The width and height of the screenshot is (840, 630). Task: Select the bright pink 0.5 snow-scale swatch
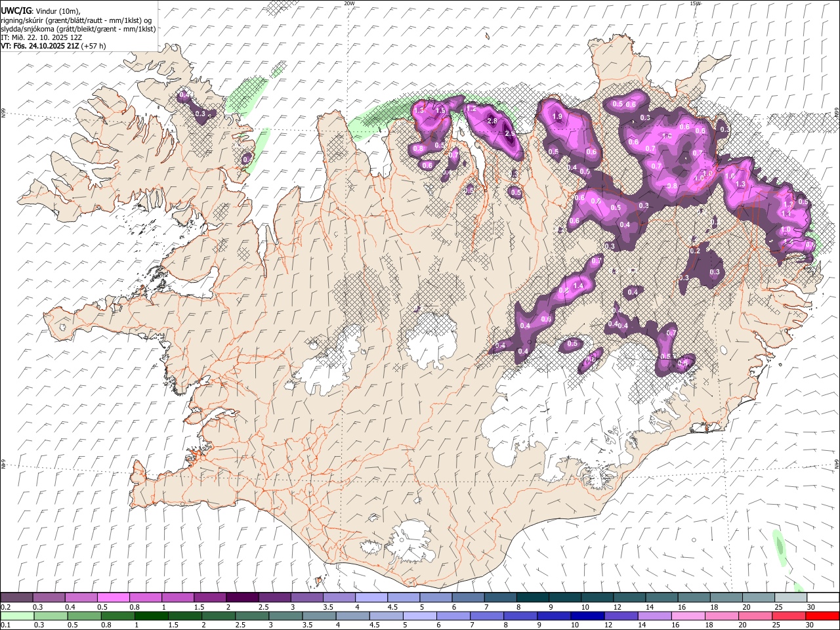tap(113, 597)
